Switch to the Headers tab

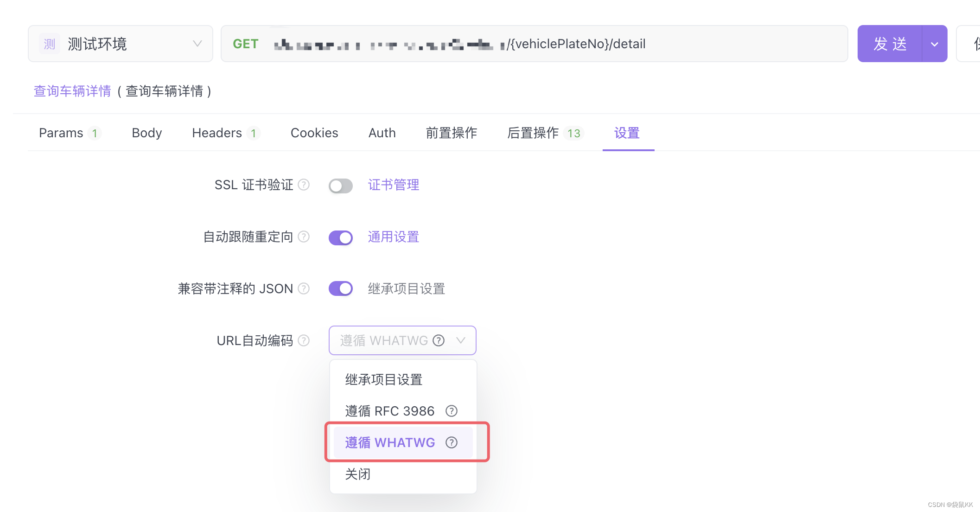coord(217,133)
